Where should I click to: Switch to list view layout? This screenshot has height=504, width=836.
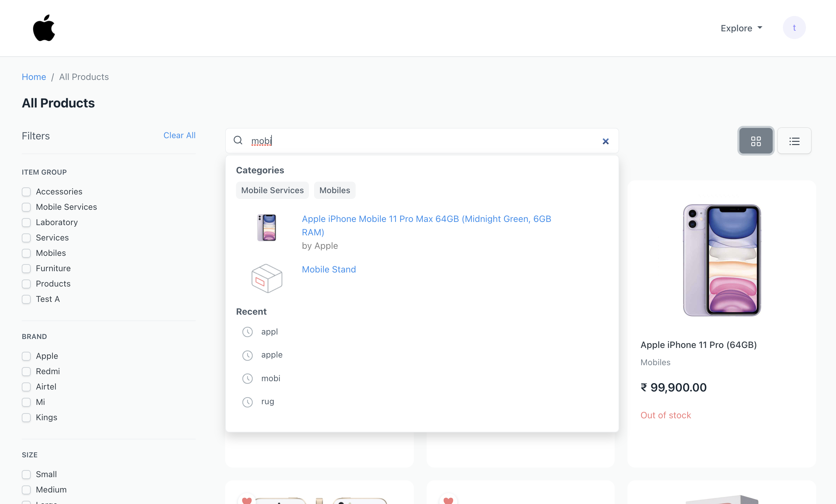(794, 141)
